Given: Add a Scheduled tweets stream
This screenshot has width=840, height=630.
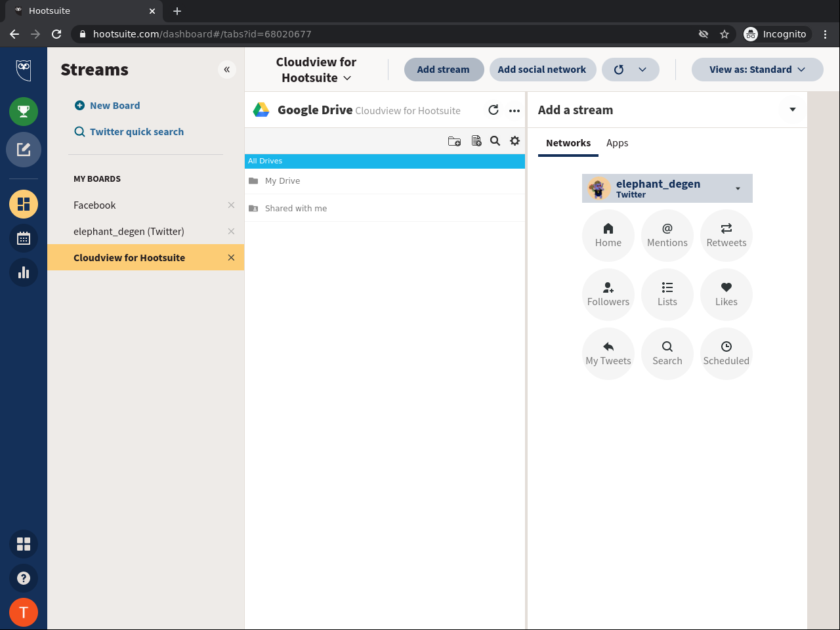Looking at the screenshot, I should tap(726, 354).
